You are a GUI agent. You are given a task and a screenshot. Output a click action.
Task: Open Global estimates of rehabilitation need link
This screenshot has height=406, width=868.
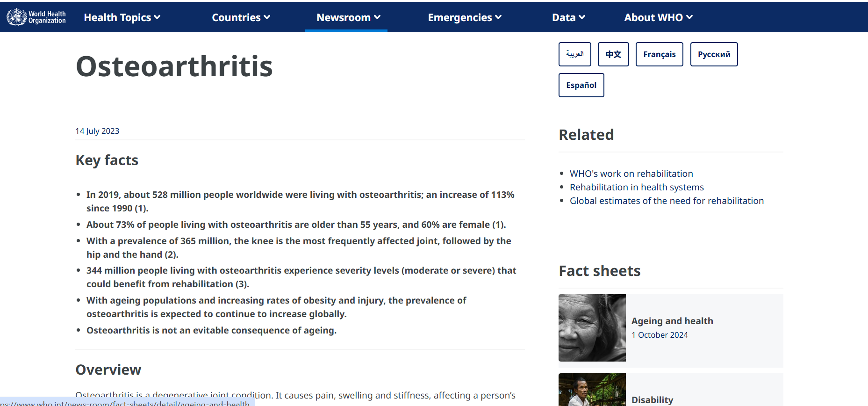pos(667,201)
